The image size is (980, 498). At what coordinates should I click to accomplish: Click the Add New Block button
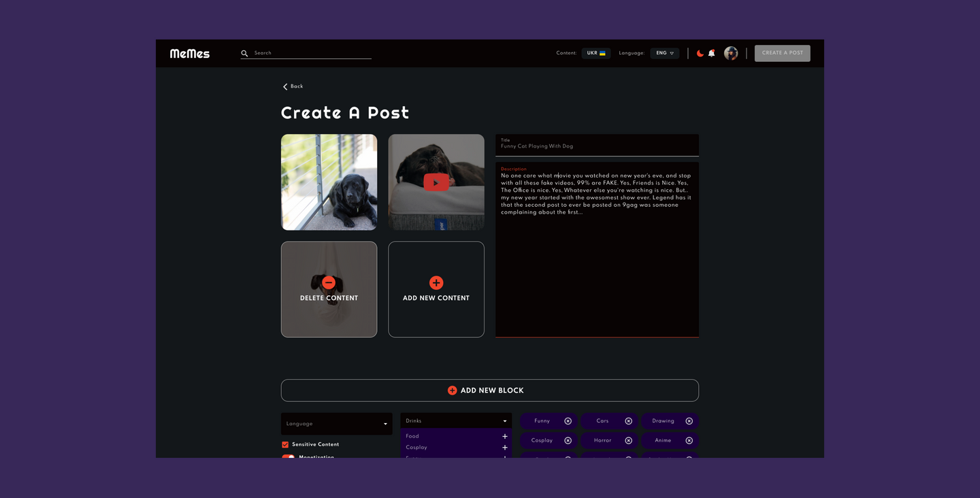(489, 391)
